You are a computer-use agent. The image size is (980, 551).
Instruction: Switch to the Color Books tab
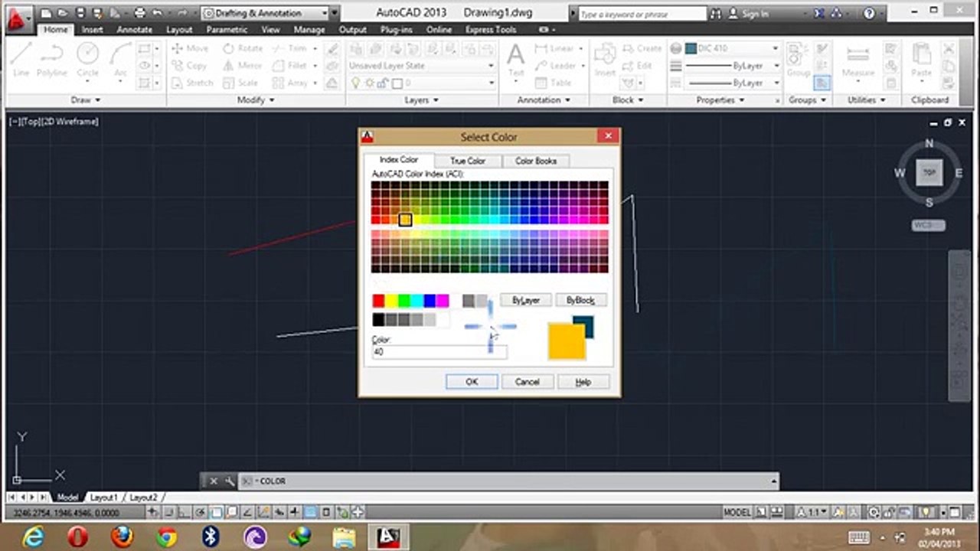click(536, 161)
